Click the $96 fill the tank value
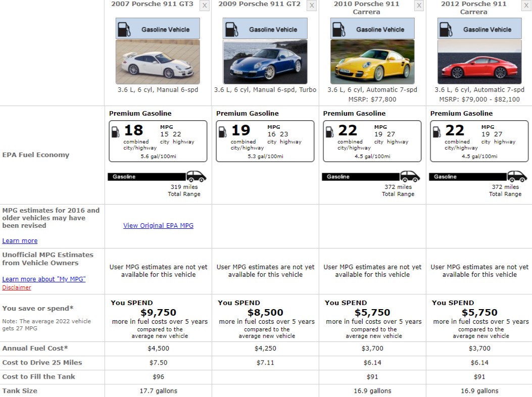This screenshot has height=397, width=532. tap(159, 377)
